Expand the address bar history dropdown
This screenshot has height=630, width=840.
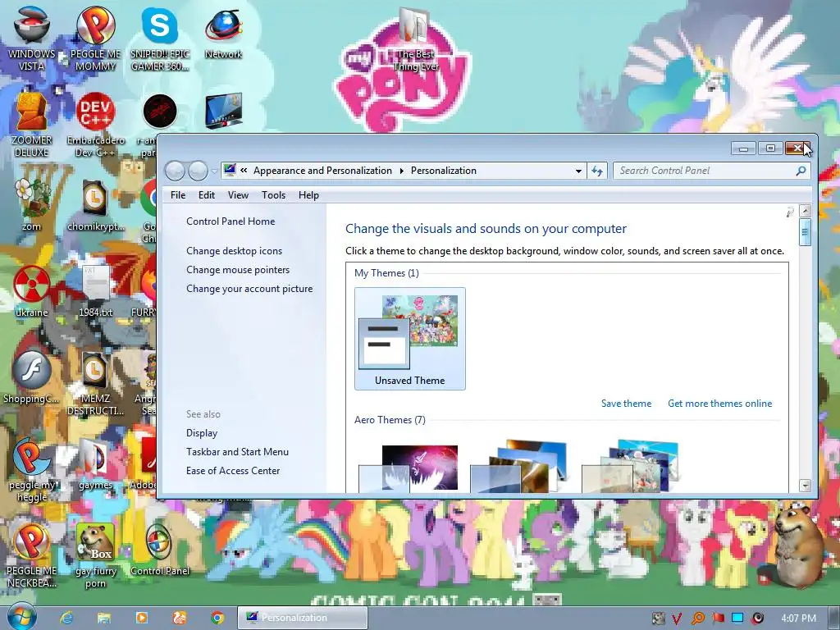[578, 171]
